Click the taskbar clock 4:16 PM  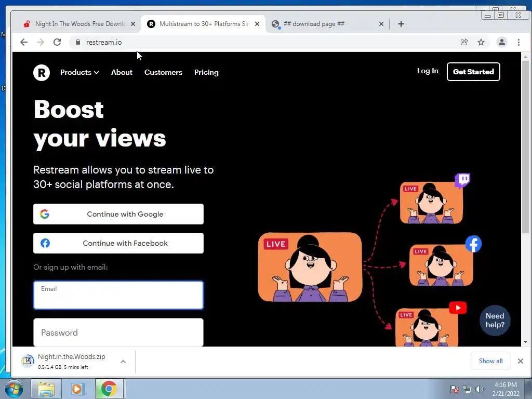pos(506,385)
